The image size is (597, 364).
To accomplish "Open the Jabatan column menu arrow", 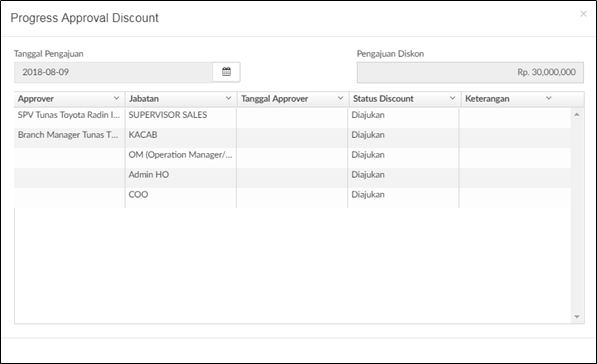I will click(228, 98).
